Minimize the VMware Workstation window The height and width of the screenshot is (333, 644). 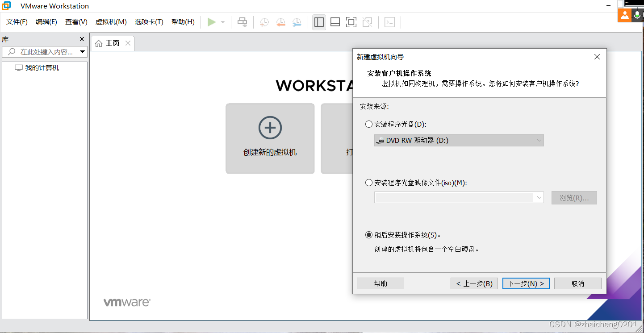[x=608, y=6]
